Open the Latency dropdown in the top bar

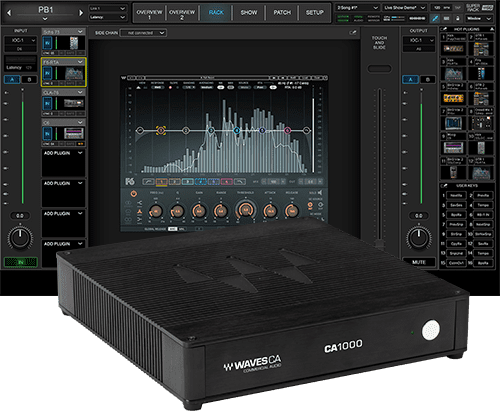click(x=108, y=17)
